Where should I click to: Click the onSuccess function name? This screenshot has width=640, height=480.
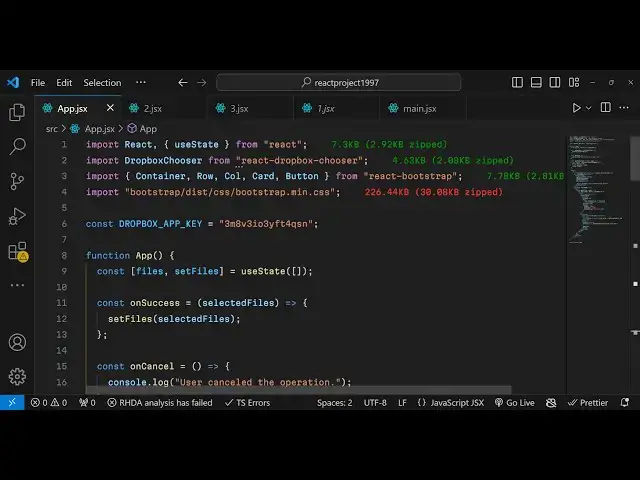pos(155,303)
